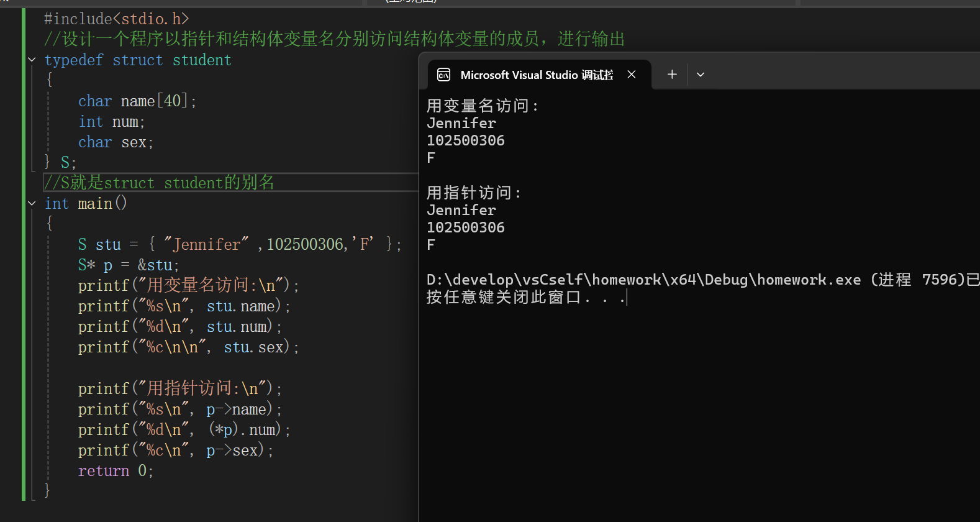The height and width of the screenshot is (522, 980).
Task: Click printf line with (*p).num
Action: 184,430
